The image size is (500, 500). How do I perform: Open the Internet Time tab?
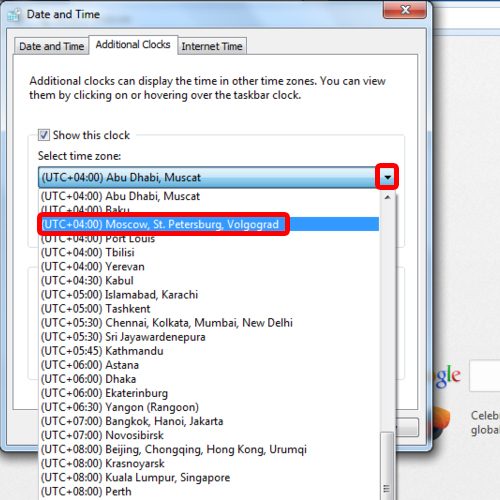212,46
